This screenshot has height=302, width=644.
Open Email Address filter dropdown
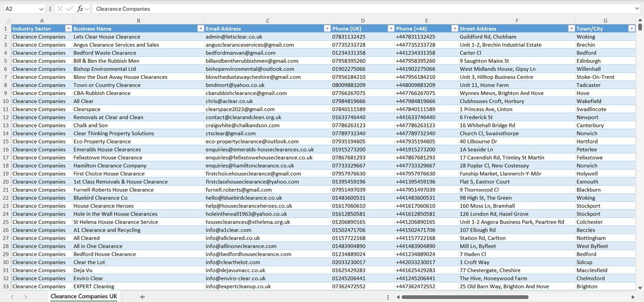click(327, 29)
